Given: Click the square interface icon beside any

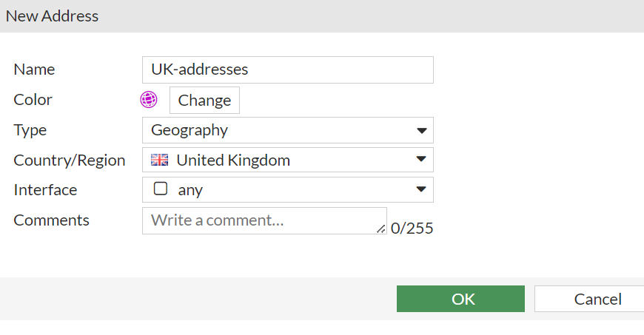Looking at the screenshot, I should tap(160, 189).
